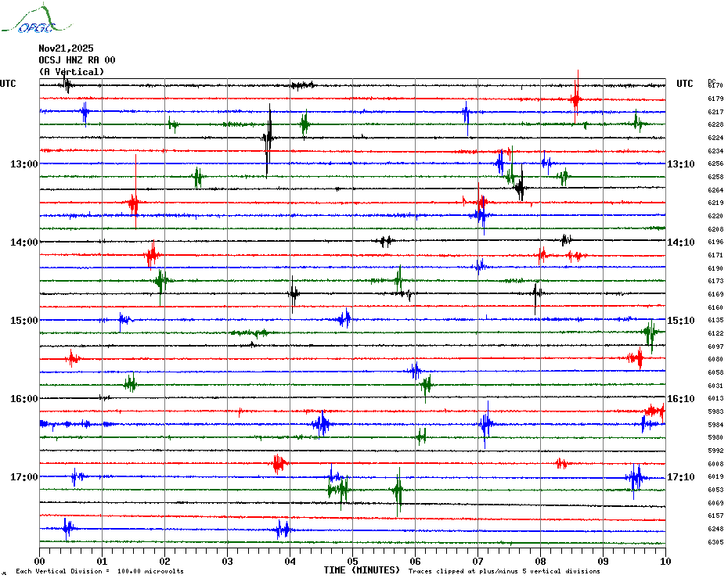This screenshot has width=728, height=582.
Task: Click the right UTC axis header
Action: (685, 84)
